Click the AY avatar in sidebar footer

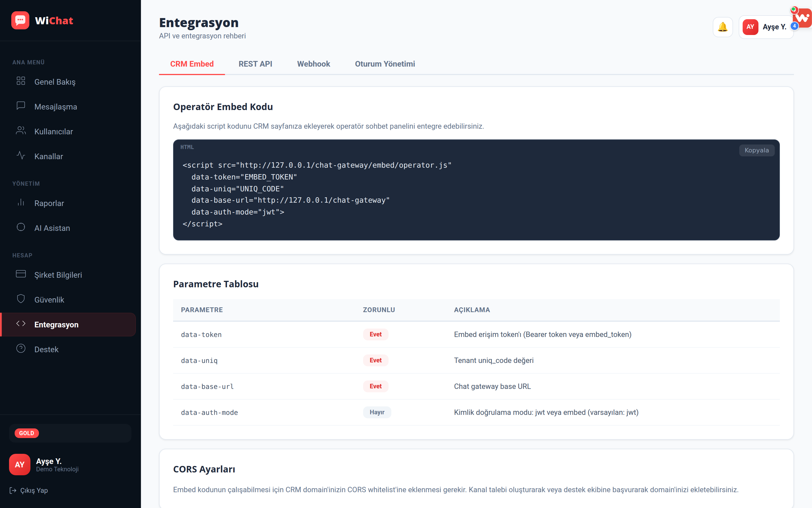20,465
